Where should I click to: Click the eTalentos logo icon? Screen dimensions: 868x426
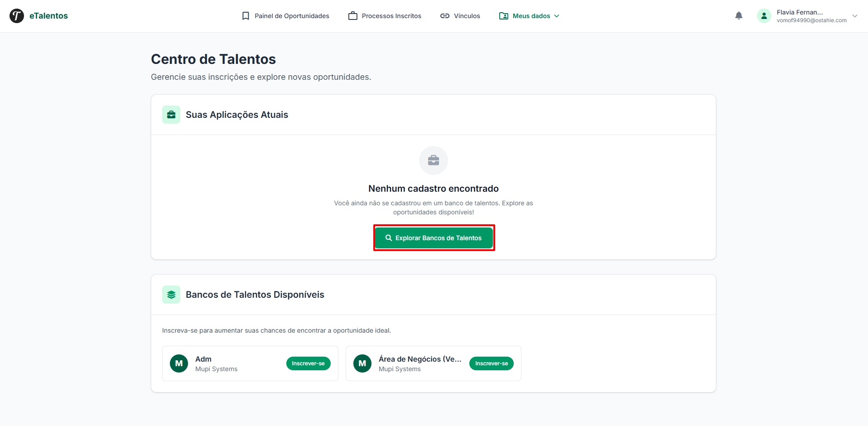16,16
